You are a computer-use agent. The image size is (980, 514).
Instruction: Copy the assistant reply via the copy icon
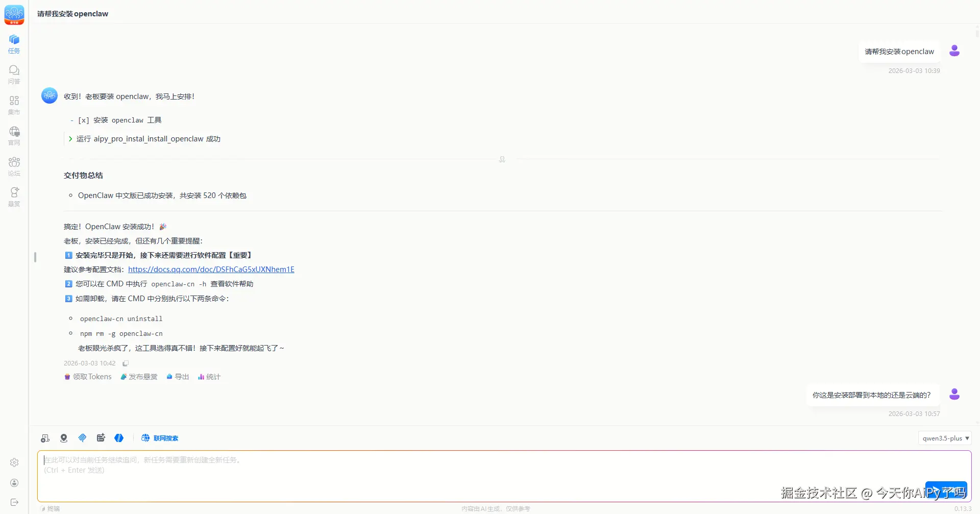click(125, 363)
